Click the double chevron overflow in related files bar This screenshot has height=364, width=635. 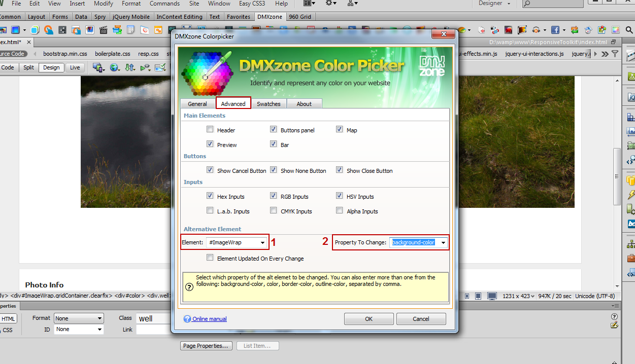coord(605,54)
